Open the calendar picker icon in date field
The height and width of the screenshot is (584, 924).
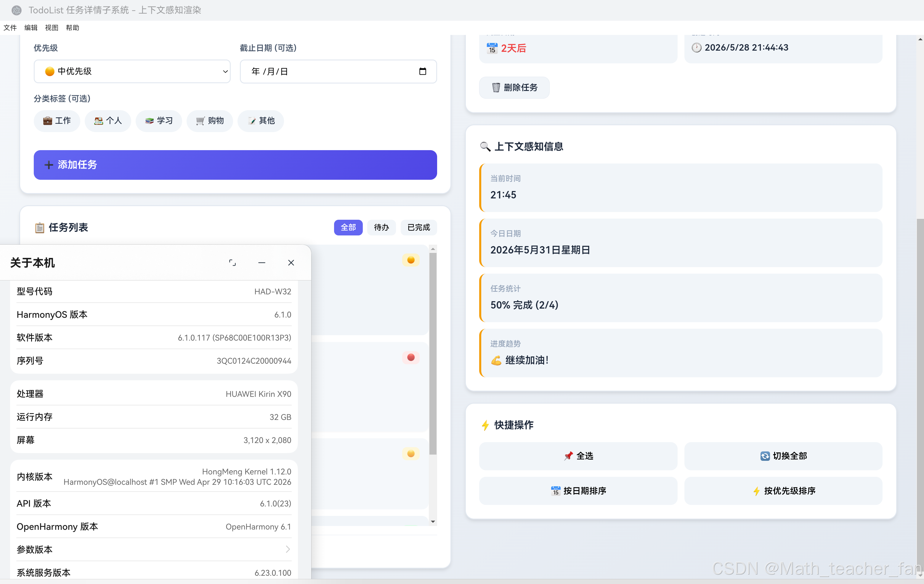click(423, 71)
